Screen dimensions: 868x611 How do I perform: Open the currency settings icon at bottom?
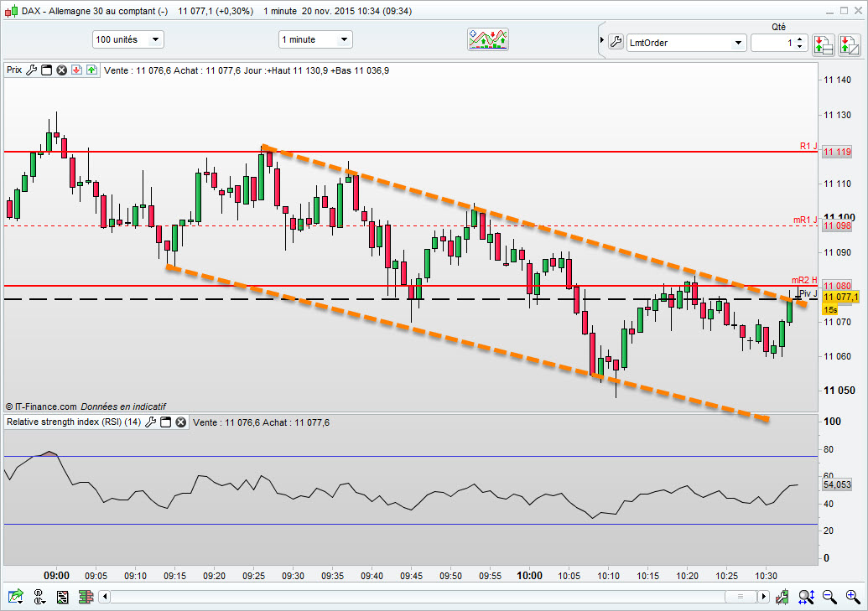(39, 597)
